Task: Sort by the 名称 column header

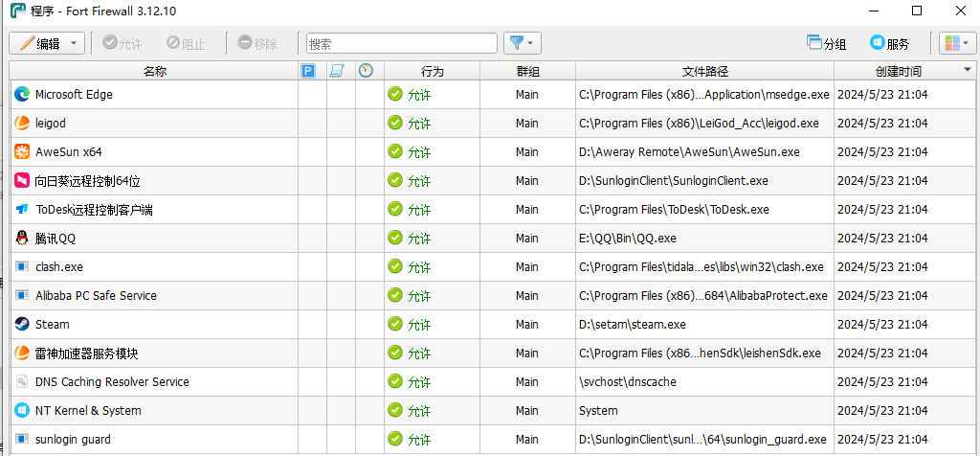Action: tap(154, 71)
